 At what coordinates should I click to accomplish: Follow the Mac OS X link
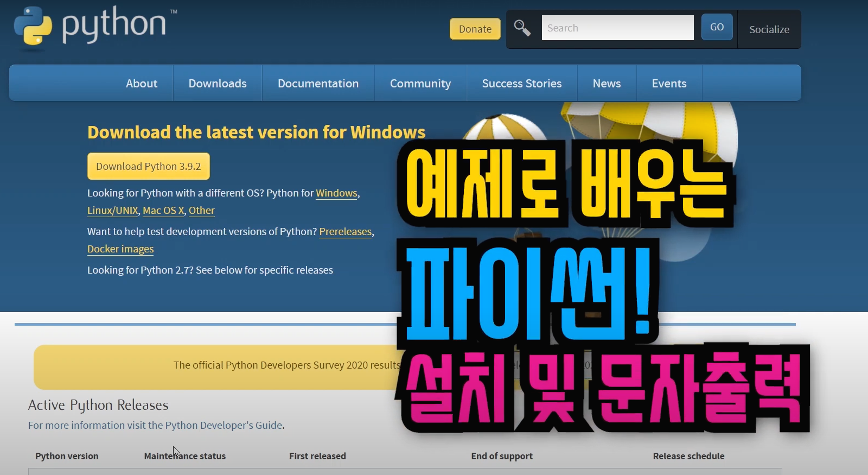[x=163, y=211]
